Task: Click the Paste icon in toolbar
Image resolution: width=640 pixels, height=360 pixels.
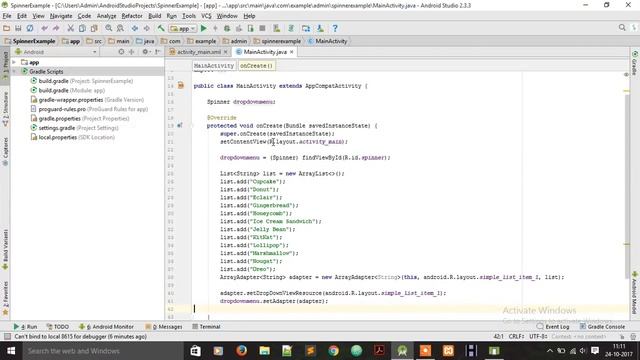Action: coord(94,28)
